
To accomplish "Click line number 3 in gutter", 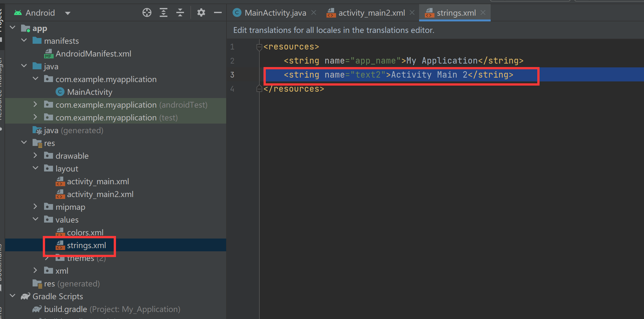I will pos(232,75).
